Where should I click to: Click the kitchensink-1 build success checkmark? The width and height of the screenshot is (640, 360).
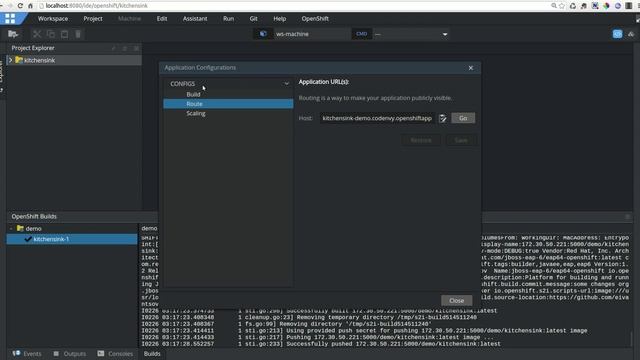(x=28, y=239)
